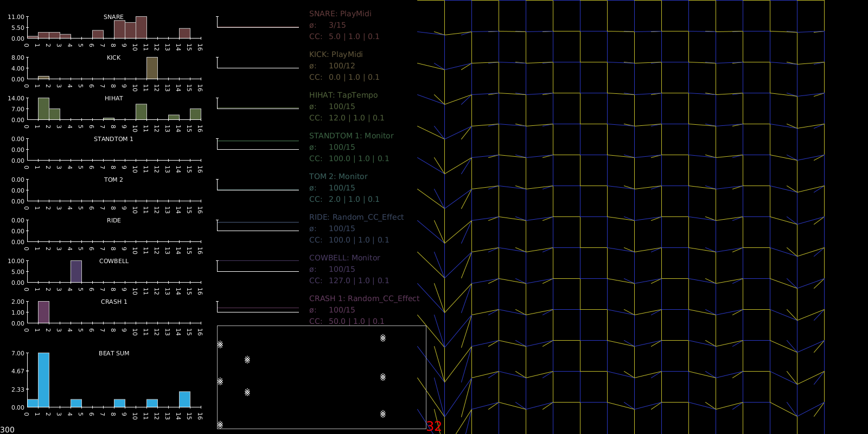Screen dimensions: 868x434
Task: Select the COWBELL histogram title
Action: point(114,261)
